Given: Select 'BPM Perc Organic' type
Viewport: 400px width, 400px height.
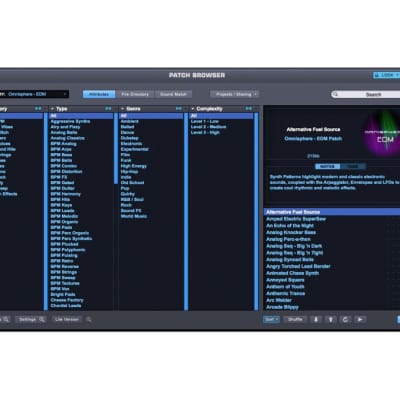Looking at the screenshot, I should pyautogui.click(x=69, y=233).
